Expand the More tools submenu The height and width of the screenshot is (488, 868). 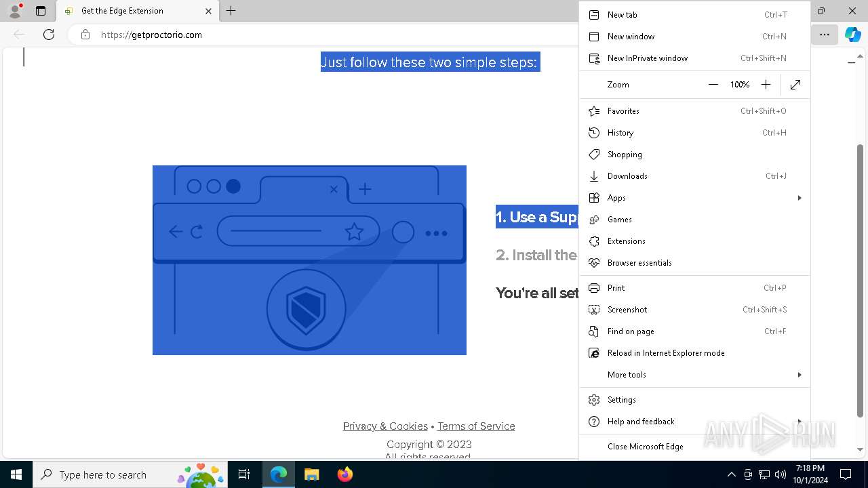[694, 375]
